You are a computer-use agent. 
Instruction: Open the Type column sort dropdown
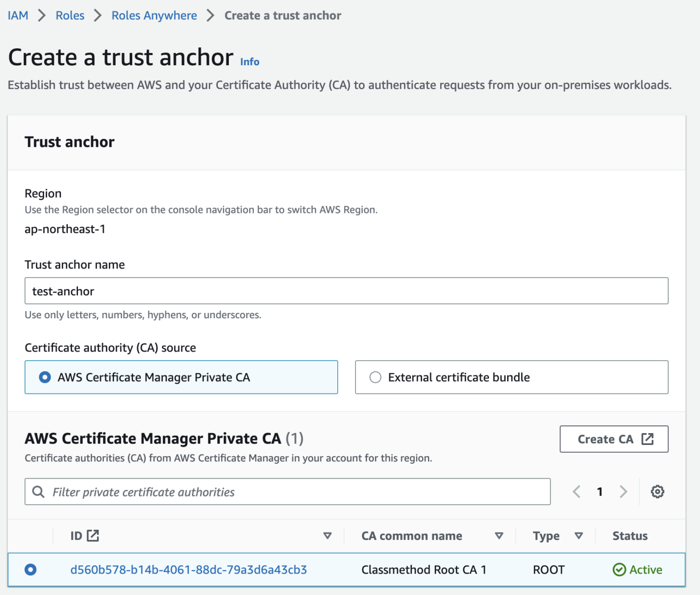[x=579, y=536]
